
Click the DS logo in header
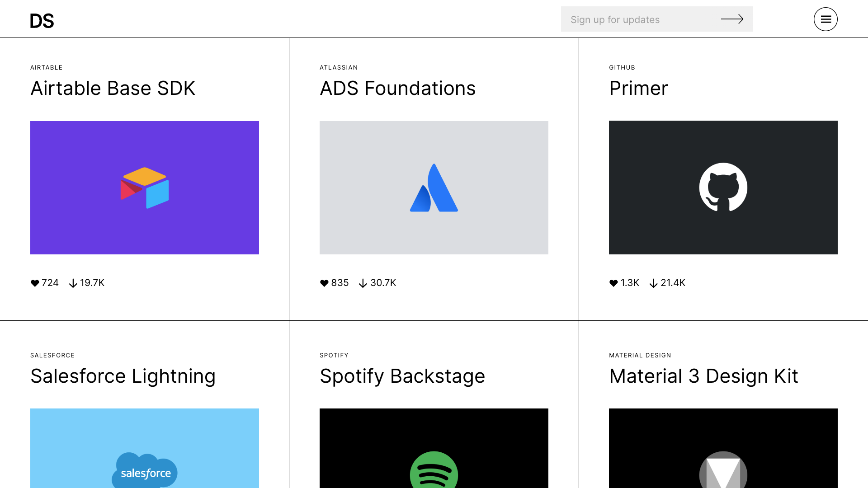pyautogui.click(x=42, y=21)
